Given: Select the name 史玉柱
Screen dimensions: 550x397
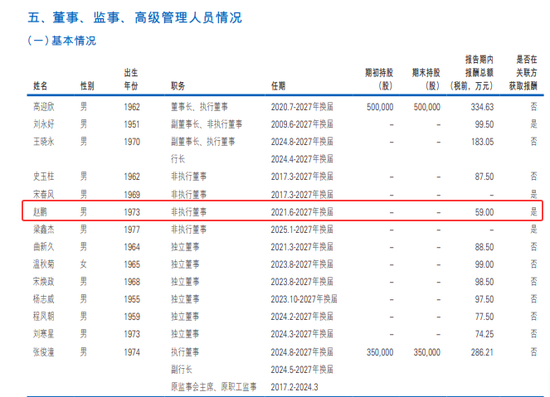Looking at the screenshot, I should click(44, 176).
